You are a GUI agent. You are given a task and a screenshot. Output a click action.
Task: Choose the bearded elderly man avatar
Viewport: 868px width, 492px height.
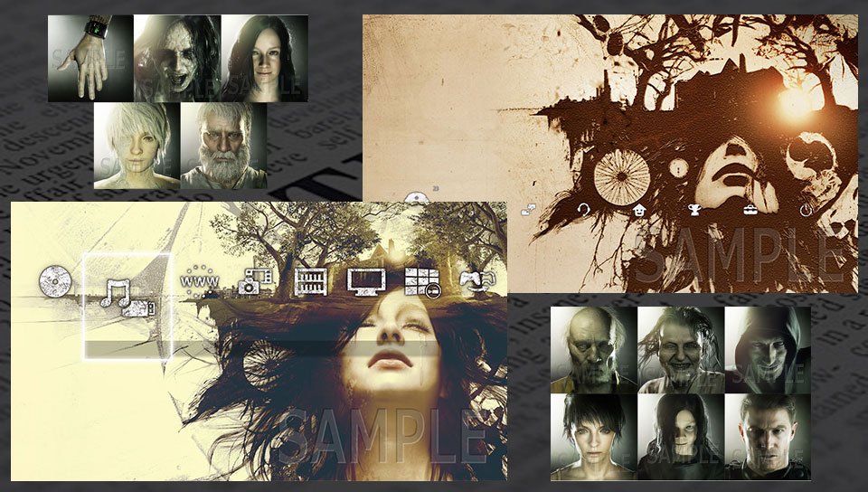[223, 146]
